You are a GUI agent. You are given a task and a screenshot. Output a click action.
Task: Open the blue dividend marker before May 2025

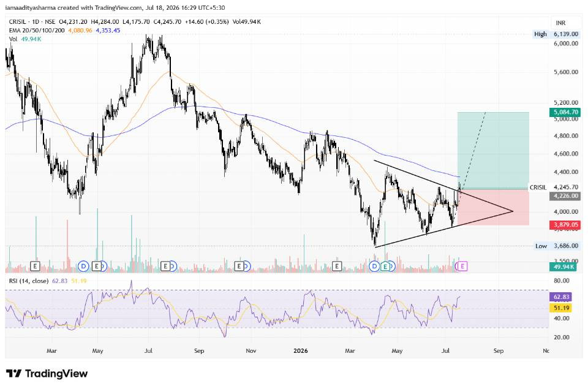83,266
